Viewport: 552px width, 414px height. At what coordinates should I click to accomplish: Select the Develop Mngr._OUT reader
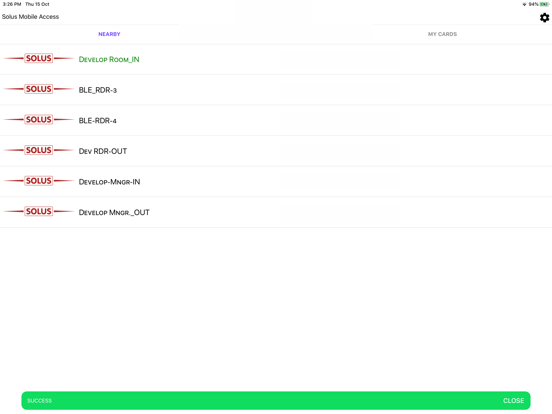tap(276, 212)
